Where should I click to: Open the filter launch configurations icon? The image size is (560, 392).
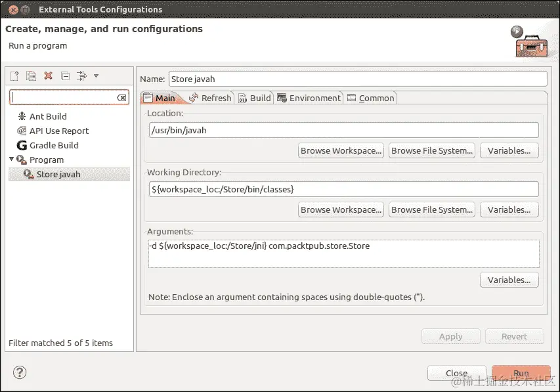pyautogui.click(x=82, y=76)
